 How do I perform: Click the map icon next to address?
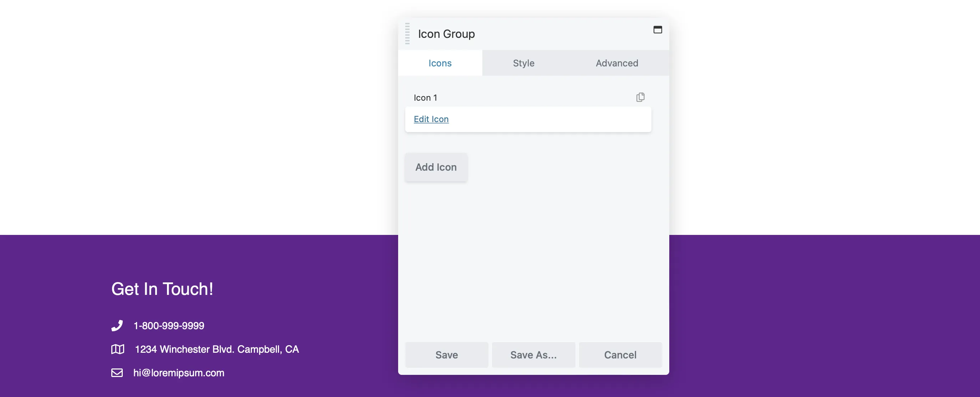tap(117, 348)
